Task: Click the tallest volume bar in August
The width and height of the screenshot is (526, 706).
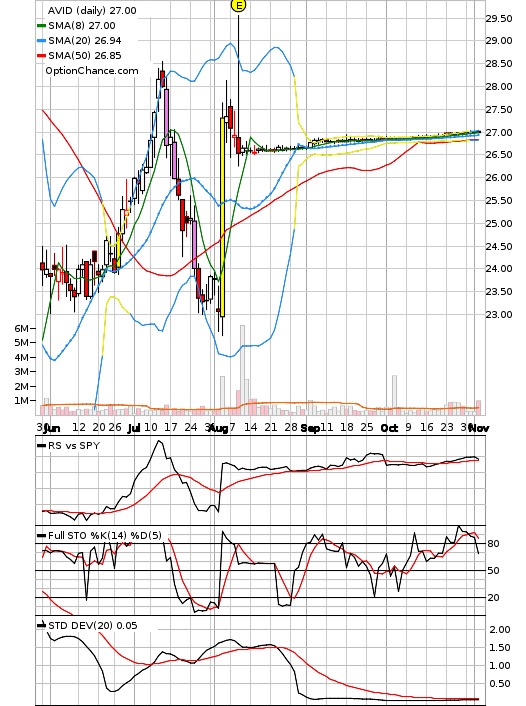Action: (242, 364)
